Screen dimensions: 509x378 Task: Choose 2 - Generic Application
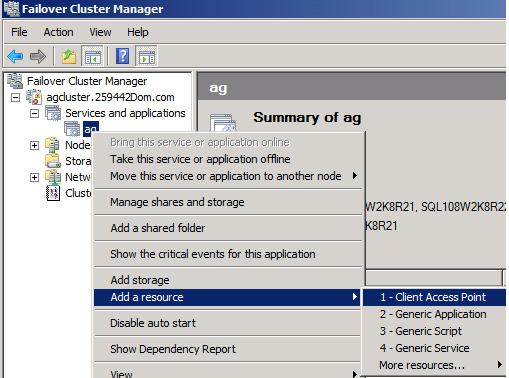pyautogui.click(x=434, y=314)
